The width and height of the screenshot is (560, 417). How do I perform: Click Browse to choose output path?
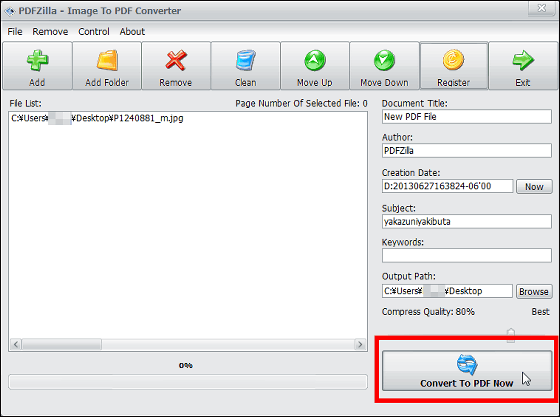534,292
